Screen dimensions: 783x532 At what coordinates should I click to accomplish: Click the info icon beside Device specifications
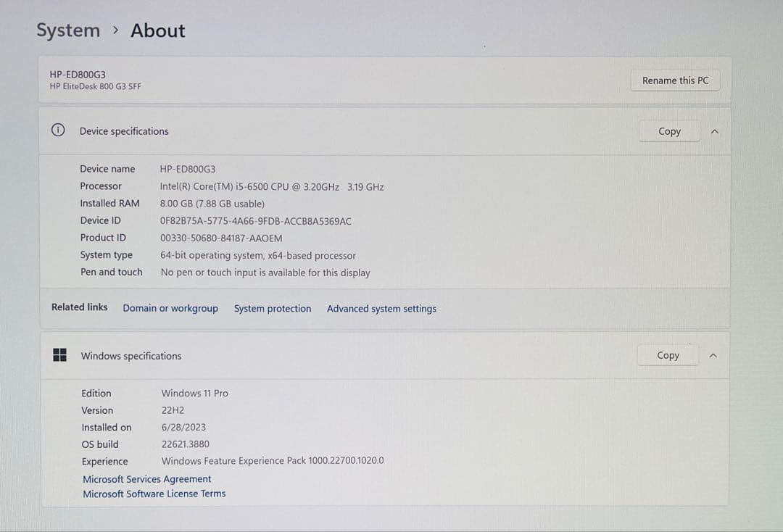pyautogui.click(x=57, y=130)
